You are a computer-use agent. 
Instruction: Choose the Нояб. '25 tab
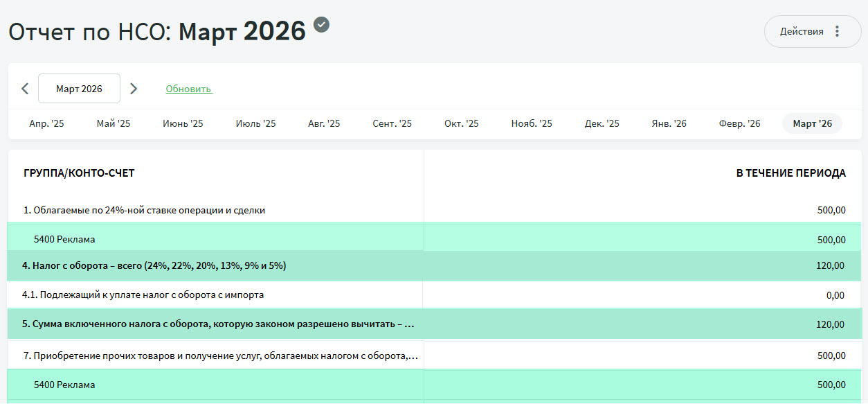click(532, 123)
